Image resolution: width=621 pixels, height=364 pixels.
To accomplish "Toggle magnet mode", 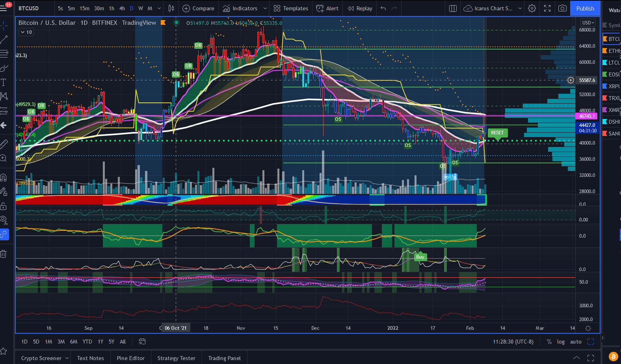I will [4, 177].
